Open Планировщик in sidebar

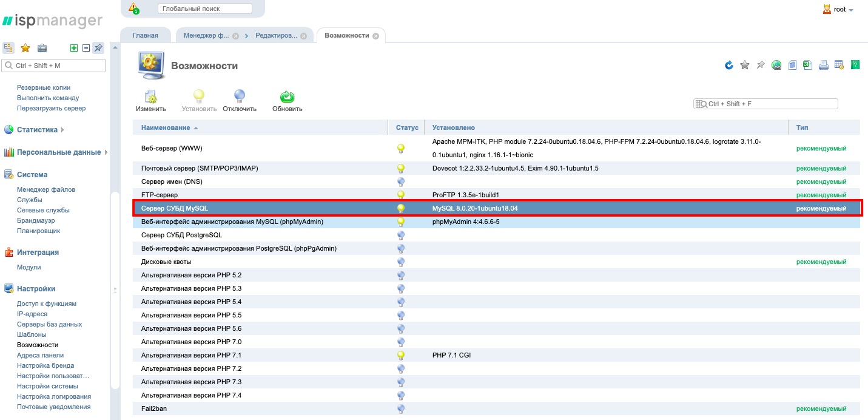(38, 231)
